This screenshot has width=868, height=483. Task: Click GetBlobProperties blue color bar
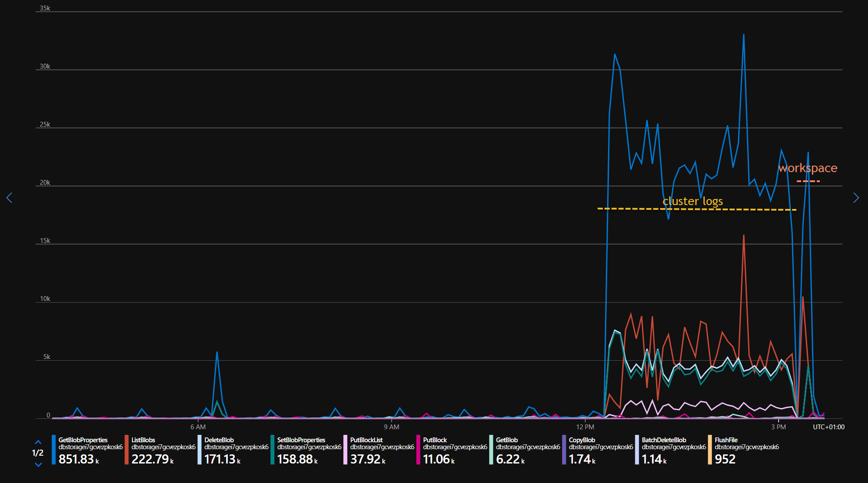tap(53, 450)
